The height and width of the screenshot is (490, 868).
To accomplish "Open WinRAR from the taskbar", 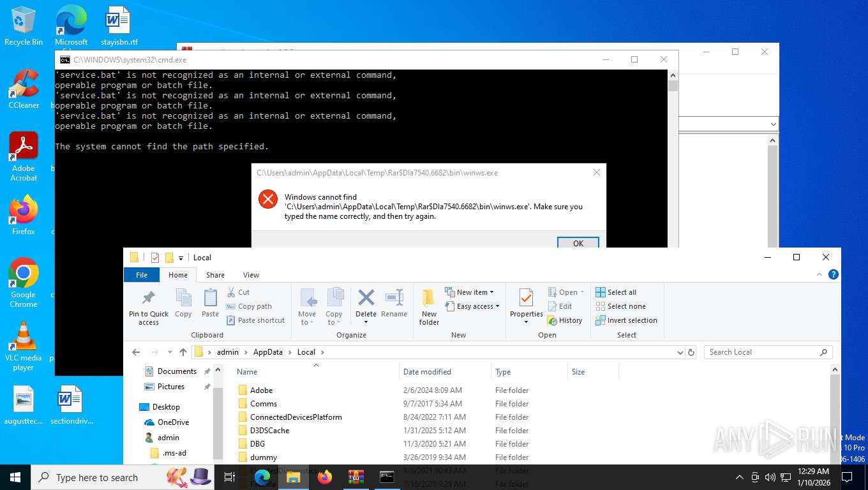I will [x=355, y=477].
